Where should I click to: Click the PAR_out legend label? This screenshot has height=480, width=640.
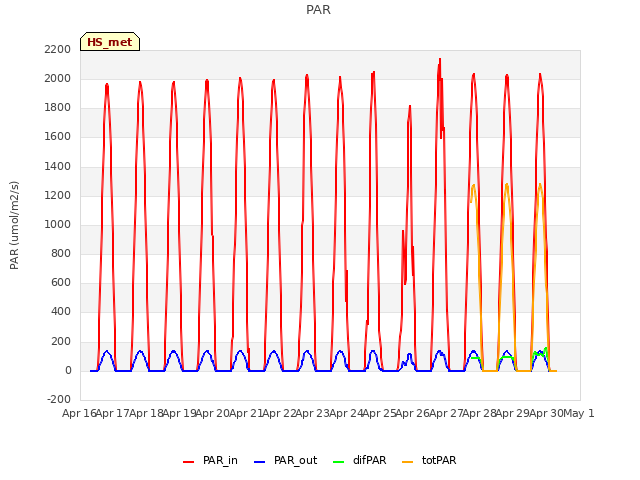point(296,460)
